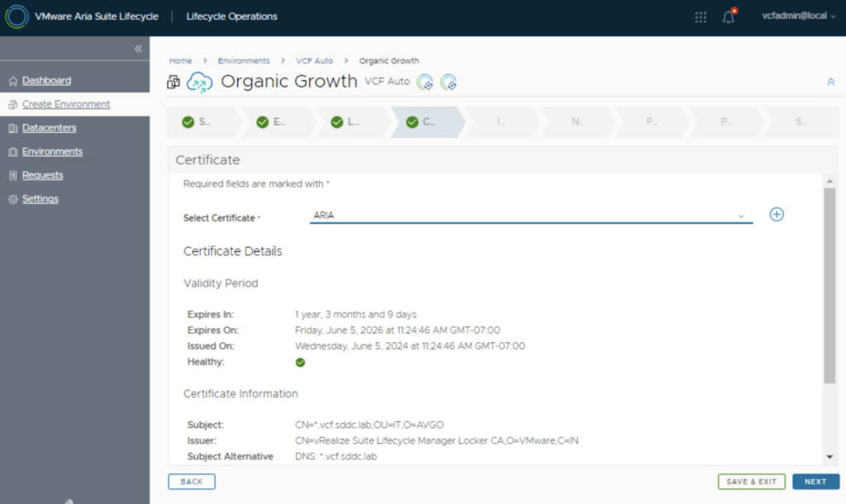Jump to the completed first wizard step

pos(197,122)
